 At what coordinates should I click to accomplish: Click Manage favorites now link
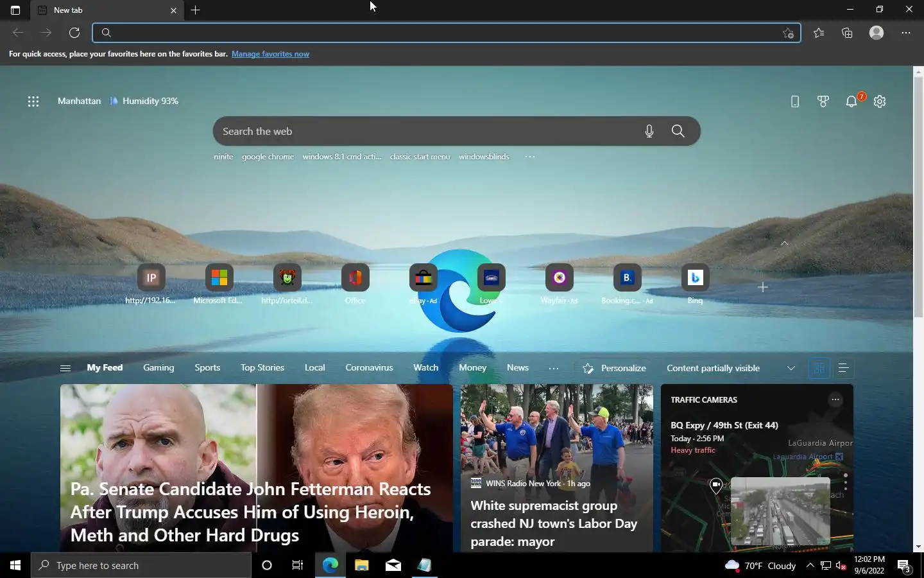pyautogui.click(x=270, y=54)
